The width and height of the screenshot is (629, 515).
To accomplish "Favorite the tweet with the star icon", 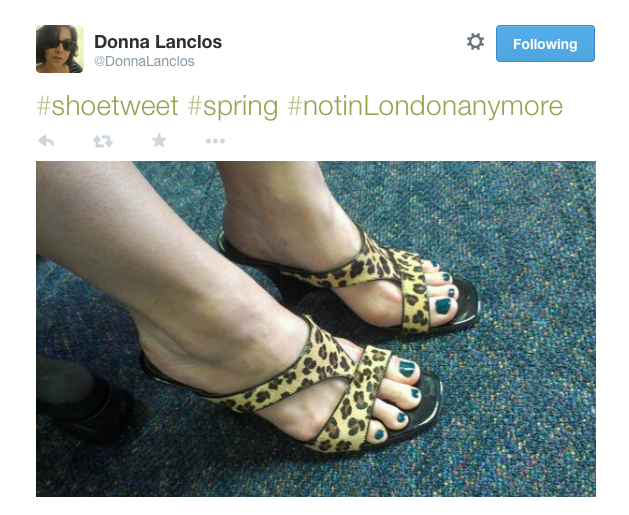I will pos(159,140).
